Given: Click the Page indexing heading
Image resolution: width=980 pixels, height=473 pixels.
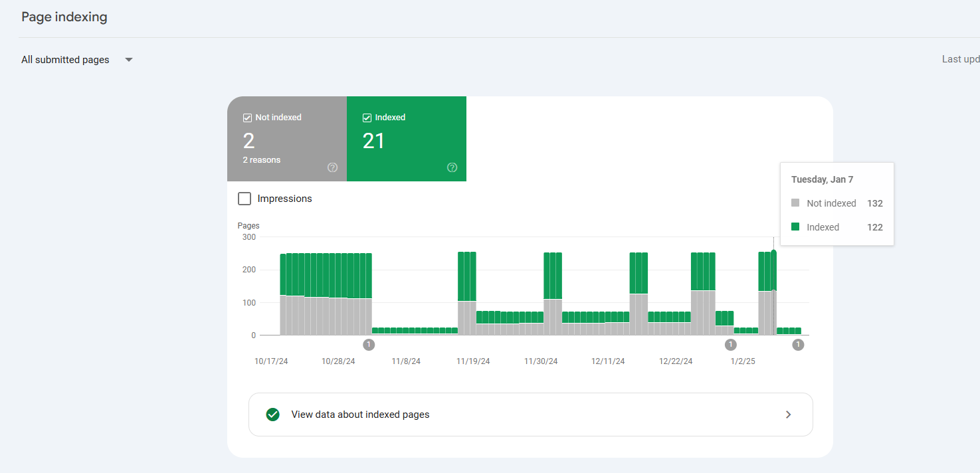Looking at the screenshot, I should (64, 17).
